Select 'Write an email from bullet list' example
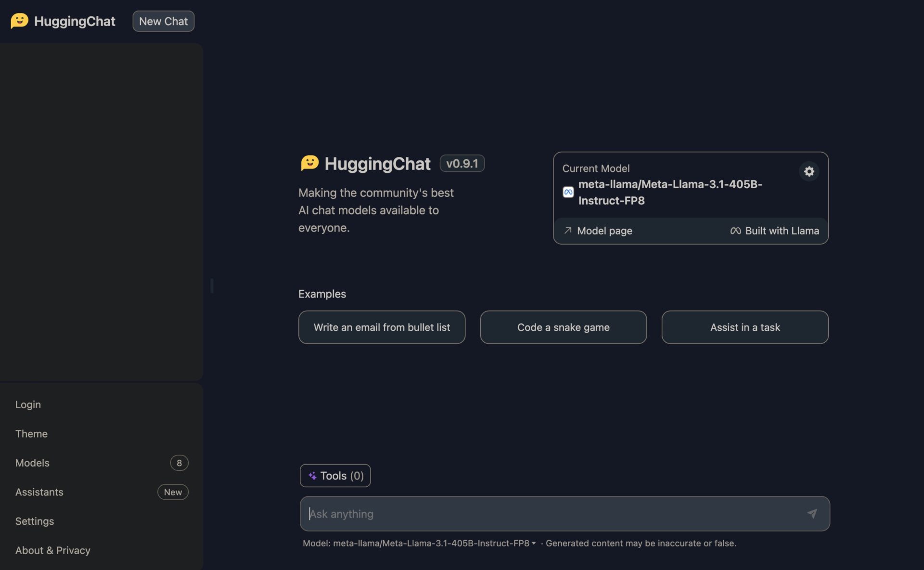 point(382,327)
